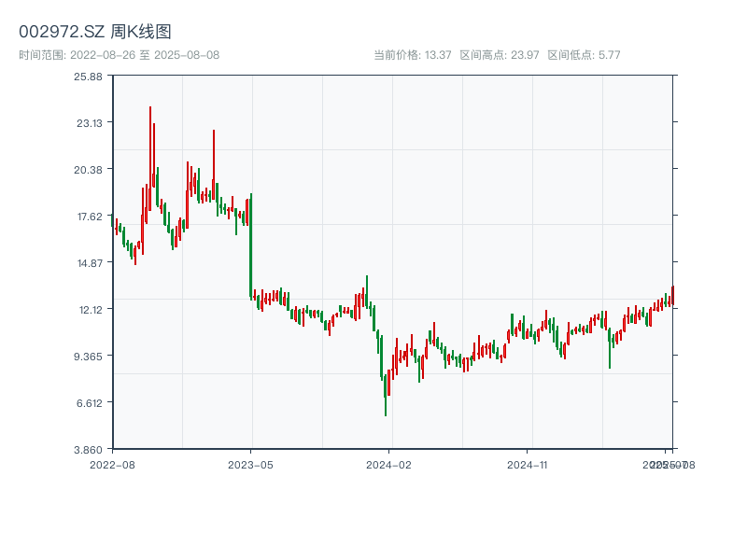Click the tallest red candlestick's peak wick
747x560 pixels.
(149, 108)
